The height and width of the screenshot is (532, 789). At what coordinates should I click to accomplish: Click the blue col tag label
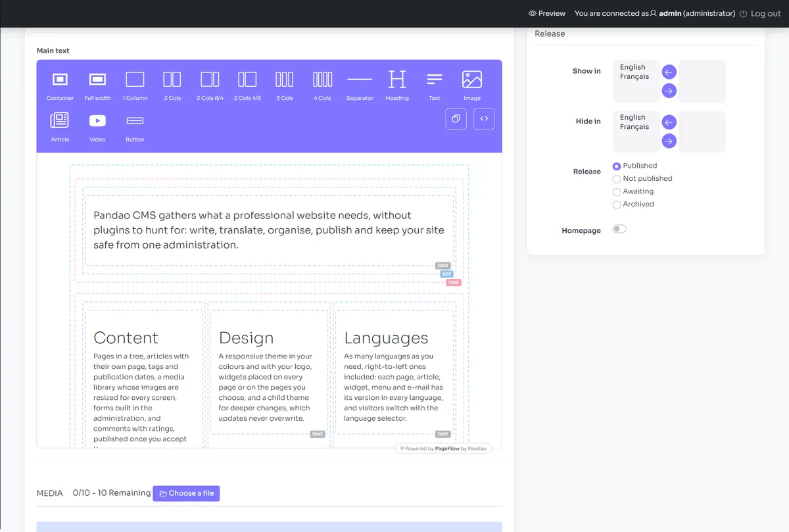446,274
